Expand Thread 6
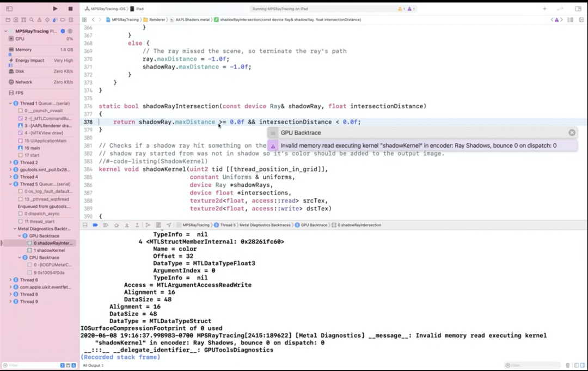The height and width of the screenshot is (371, 588). [10, 280]
